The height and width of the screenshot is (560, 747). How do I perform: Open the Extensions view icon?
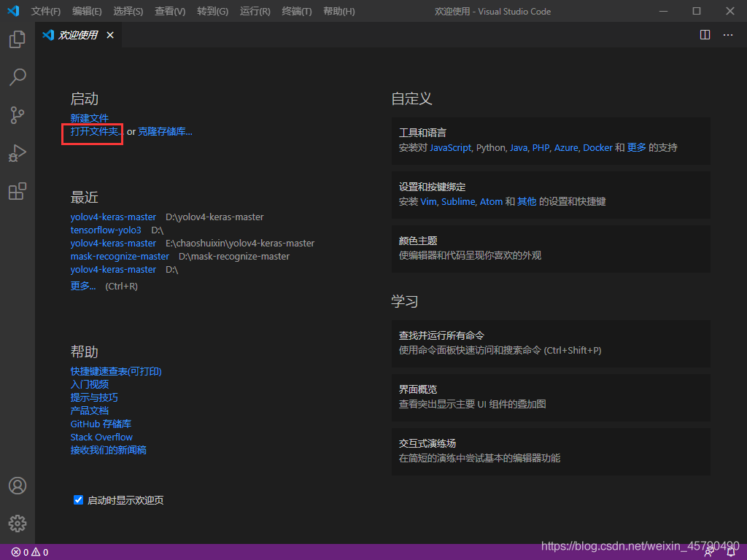18,192
